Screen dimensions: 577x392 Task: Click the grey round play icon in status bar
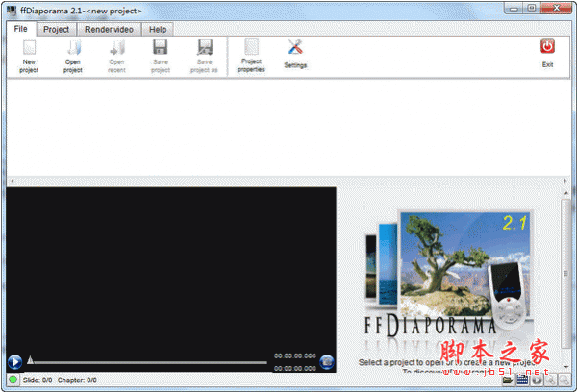pyautogui.click(x=537, y=380)
